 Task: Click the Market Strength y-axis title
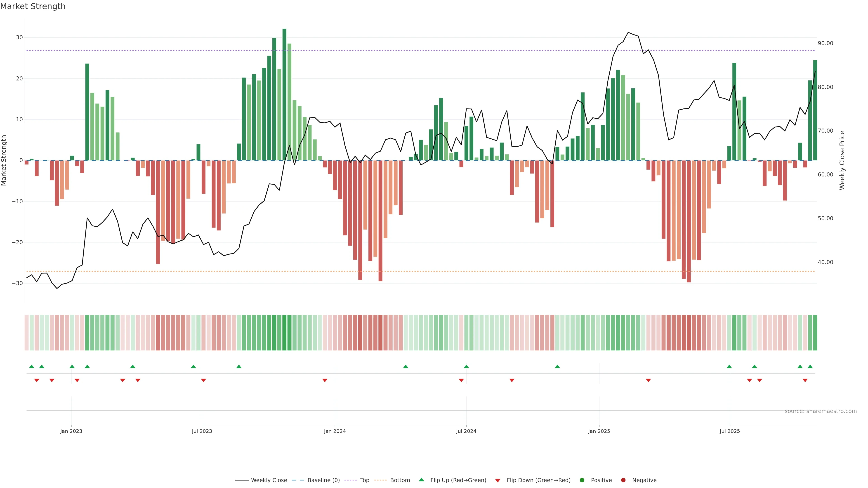[4, 160]
